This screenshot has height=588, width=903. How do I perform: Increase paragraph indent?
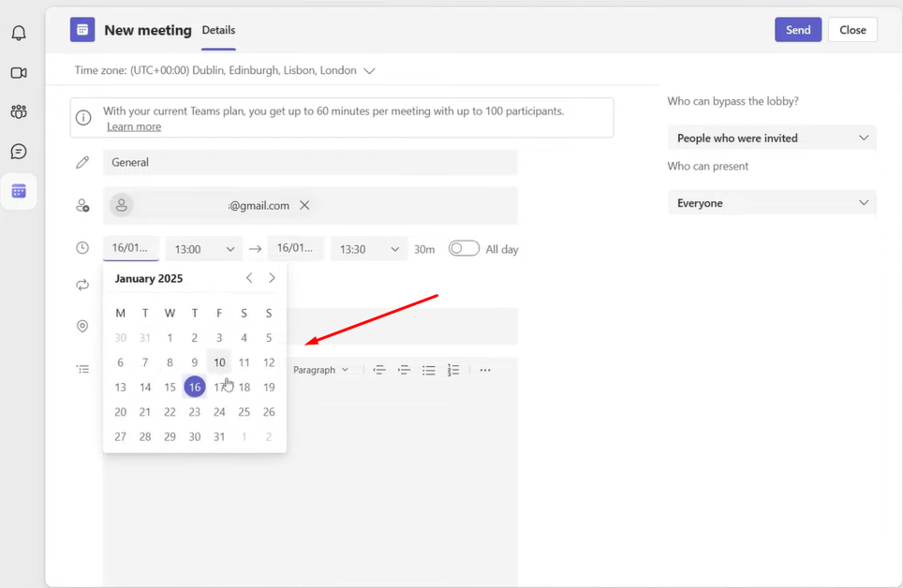pos(404,370)
